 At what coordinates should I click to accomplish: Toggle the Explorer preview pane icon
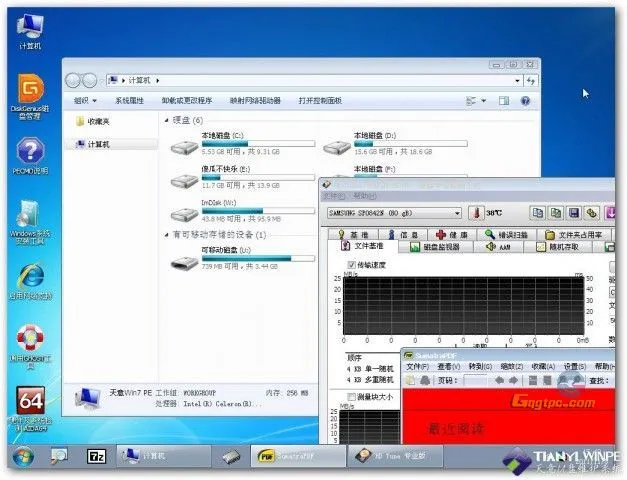504,100
